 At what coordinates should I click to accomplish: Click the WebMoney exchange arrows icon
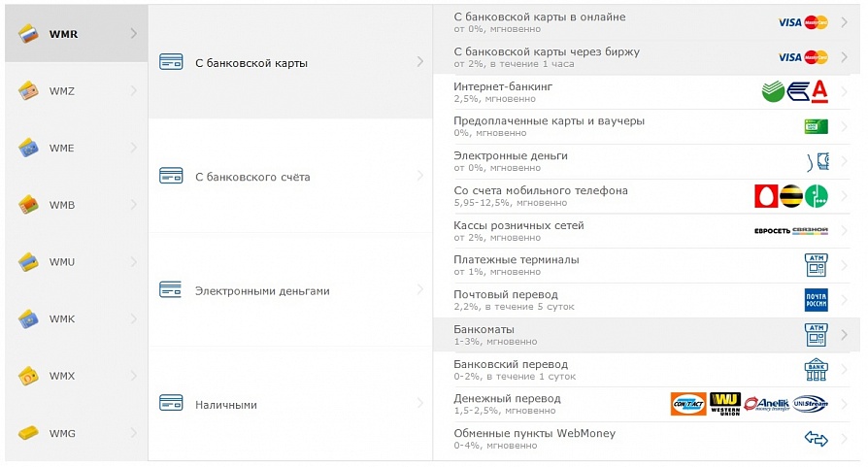point(816,440)
